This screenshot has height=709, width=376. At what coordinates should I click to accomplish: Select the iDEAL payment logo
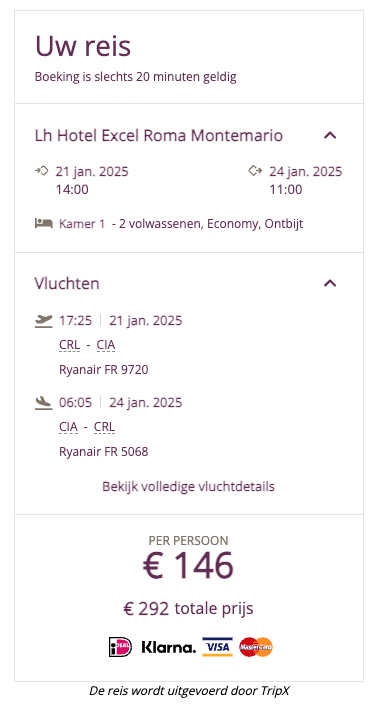120,647
